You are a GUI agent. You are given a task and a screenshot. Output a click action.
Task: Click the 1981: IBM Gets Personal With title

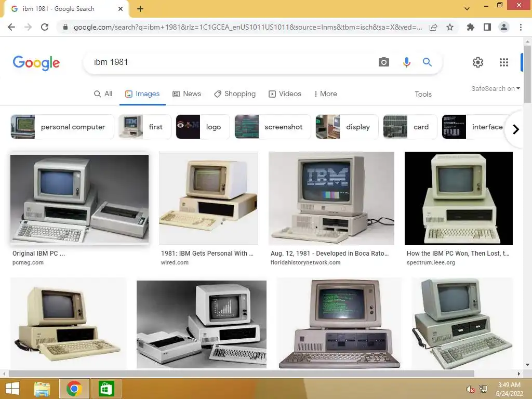point(207,254)
